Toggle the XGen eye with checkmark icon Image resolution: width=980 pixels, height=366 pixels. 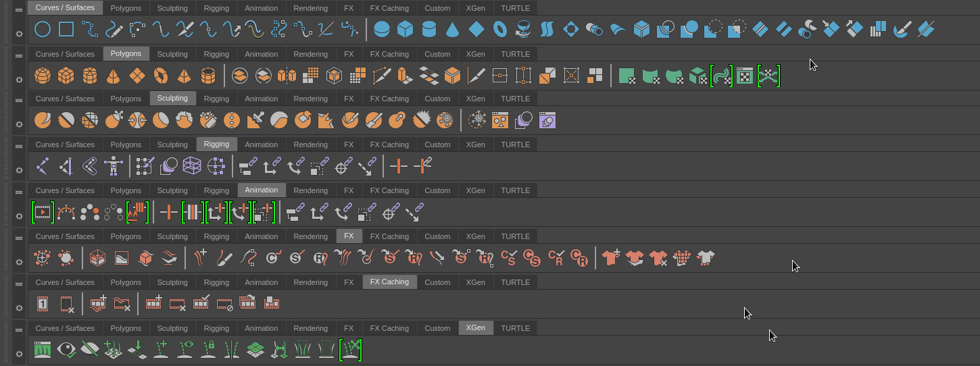[x=66, y=349]
